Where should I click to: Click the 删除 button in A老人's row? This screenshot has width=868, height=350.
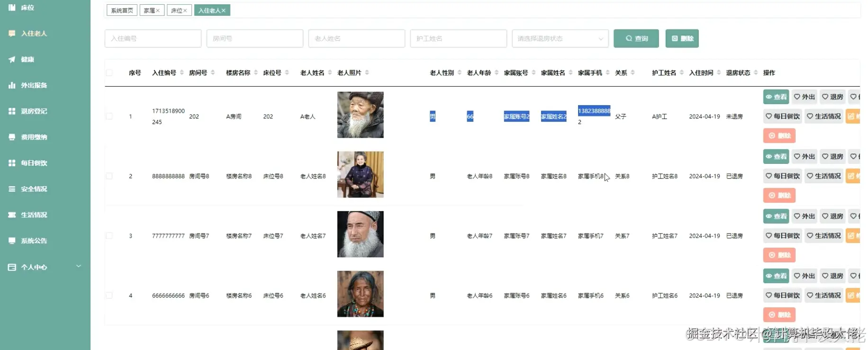coord(779,136)
